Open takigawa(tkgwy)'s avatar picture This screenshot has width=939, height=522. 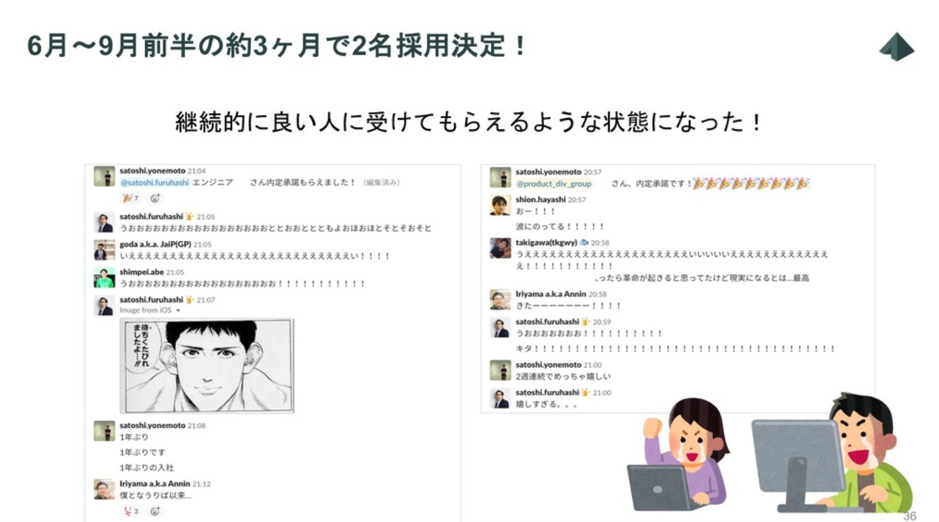click(x=500, y=248)
